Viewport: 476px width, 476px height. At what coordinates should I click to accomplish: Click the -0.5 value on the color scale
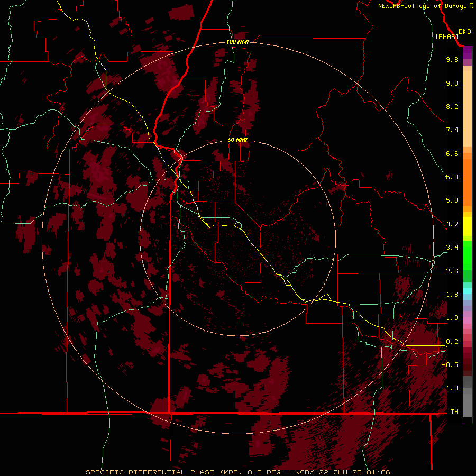[x=450, y=365]
